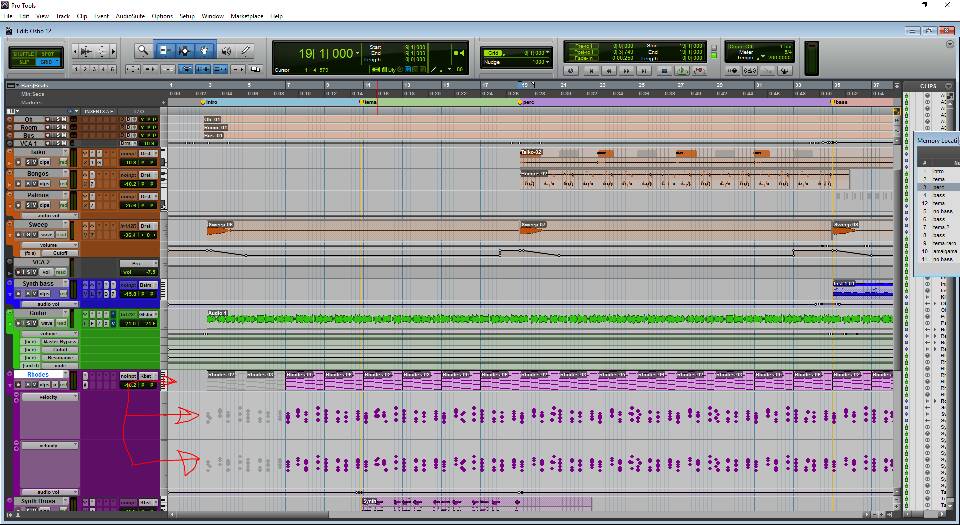Toggle the metronome click button
This screenshot has height=525, width=960.
749,71
